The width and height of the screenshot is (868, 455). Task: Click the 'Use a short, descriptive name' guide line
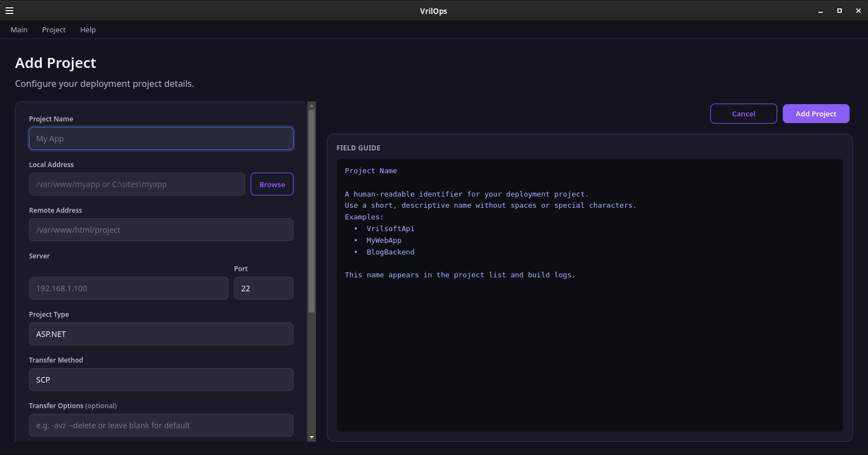pyautogui.click(x=491, y=206)
